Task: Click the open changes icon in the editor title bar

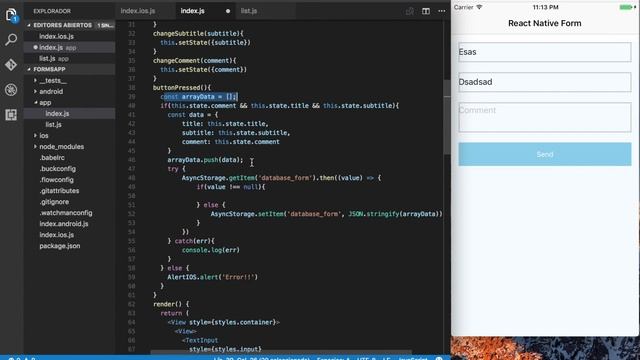Action: (410, 11)
